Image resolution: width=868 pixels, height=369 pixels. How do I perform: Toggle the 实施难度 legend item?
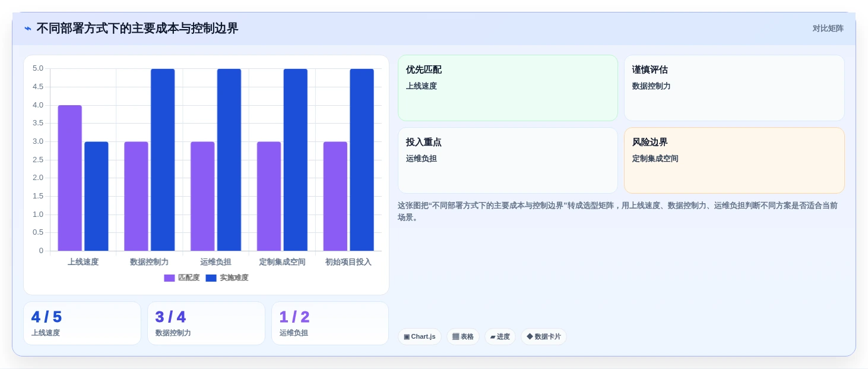click(x=227, y=277)
